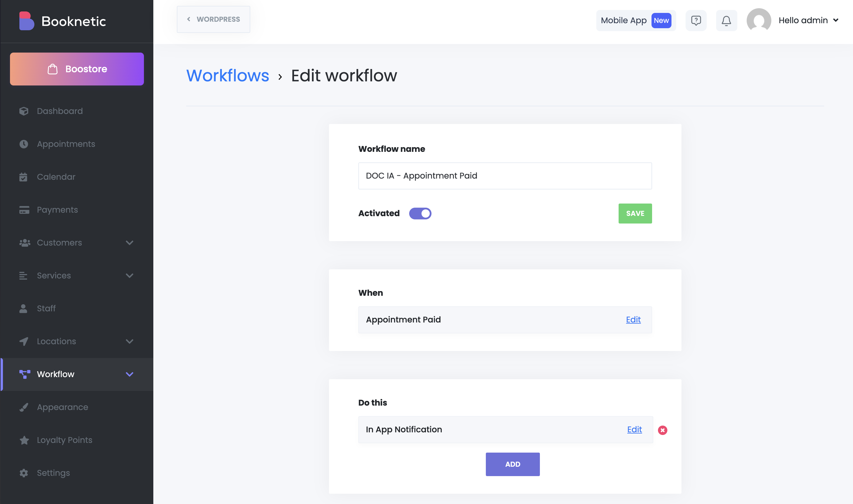The image size is (853, 504).
Task: Expand the Locations submenu chevron
Action: [x=129, y=341]
